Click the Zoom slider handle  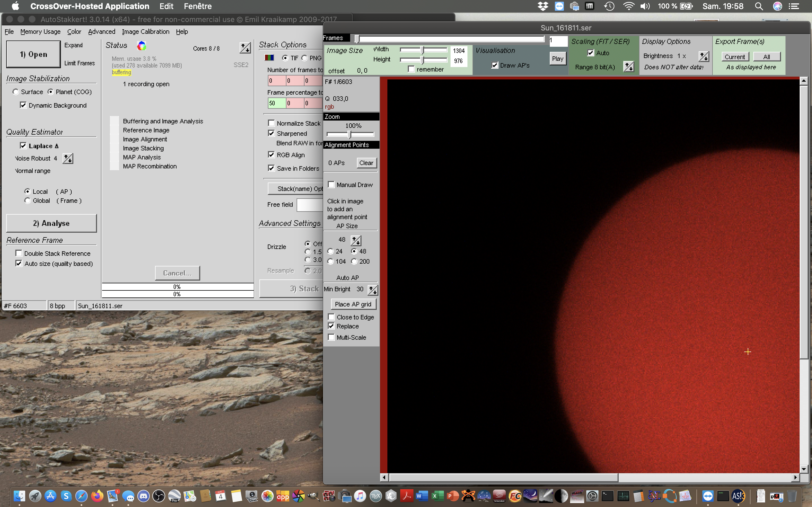coord(350,134)
